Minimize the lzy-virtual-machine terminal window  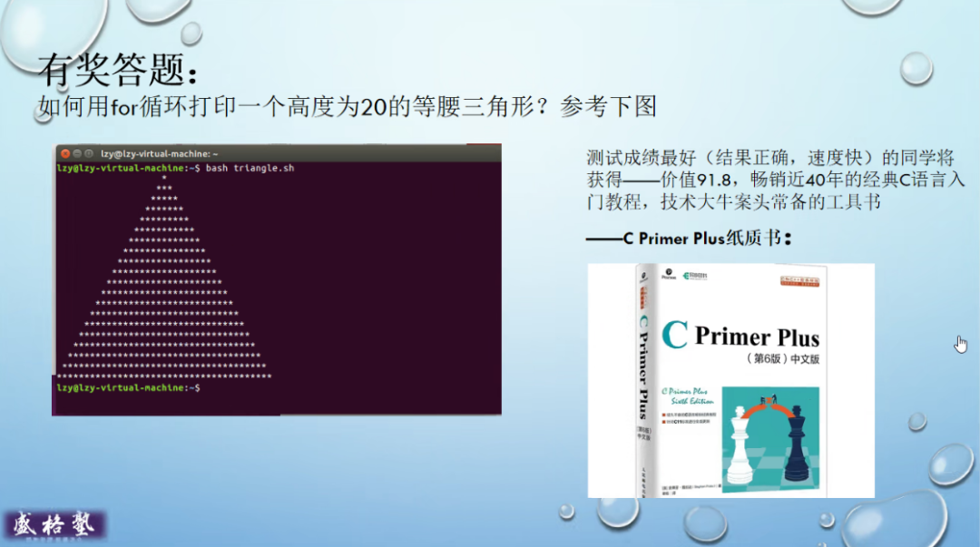77,153
